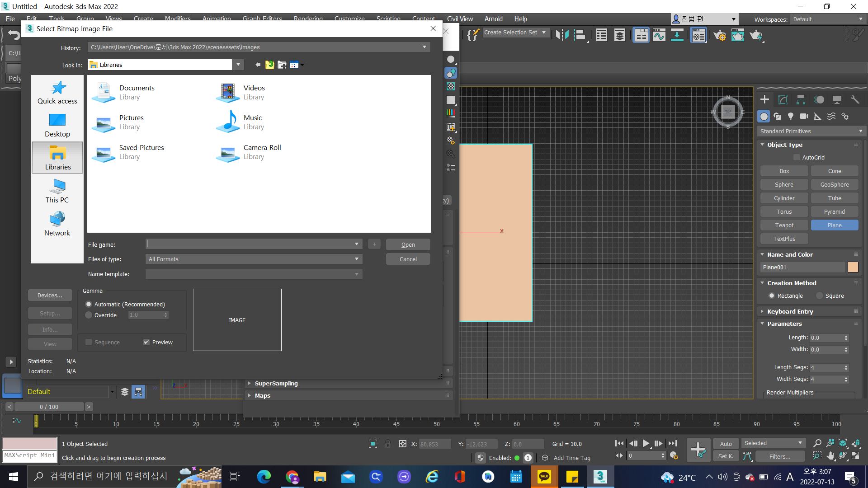The height and width of the screenshot is (488, 868).
Task: Select the Square creation method
Action: coord(820,296)
